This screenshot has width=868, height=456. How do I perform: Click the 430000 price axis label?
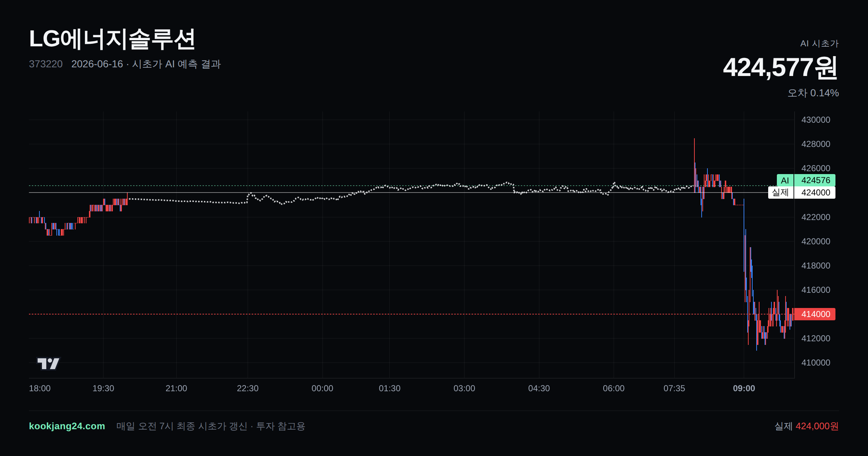(816, 120)
